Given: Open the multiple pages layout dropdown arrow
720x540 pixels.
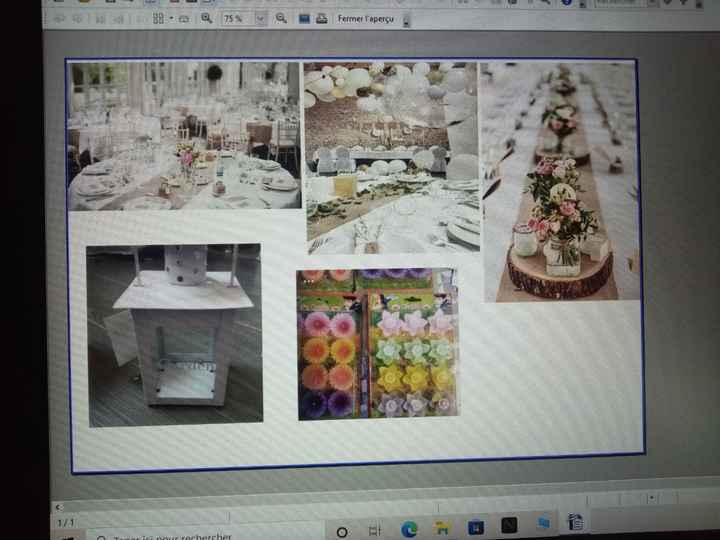Looking at the screenshot, I should 171,18.
